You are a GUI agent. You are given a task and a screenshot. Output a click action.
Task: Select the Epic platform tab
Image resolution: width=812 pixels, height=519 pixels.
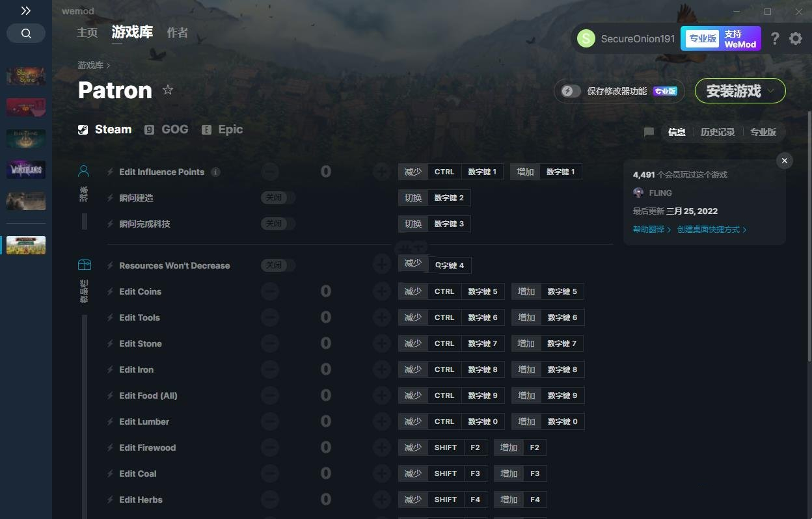pyautogui.click(x=223, y=129)
